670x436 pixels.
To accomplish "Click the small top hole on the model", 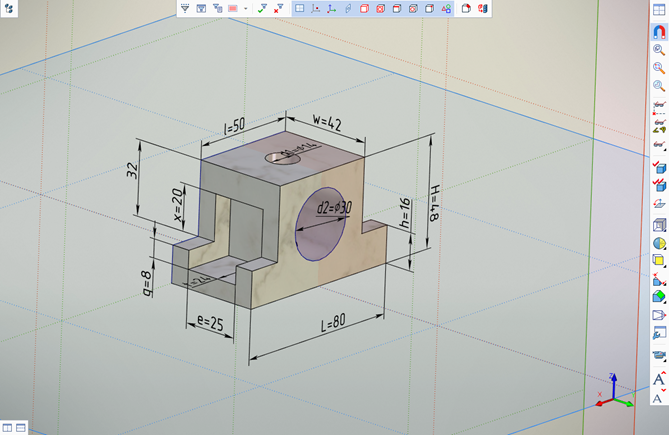I will (282, 159).
